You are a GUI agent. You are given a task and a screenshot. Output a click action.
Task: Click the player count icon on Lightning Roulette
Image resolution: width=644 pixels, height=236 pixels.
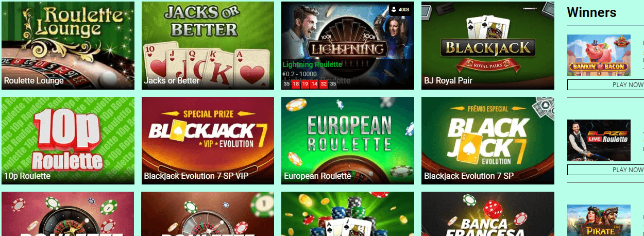pyautogui.click(x=394, y=9)
